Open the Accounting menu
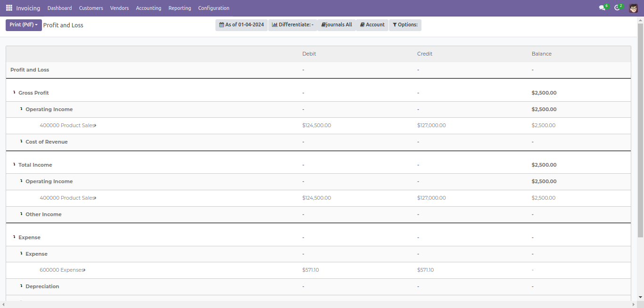Screen dimensions: 644x308 149,8
